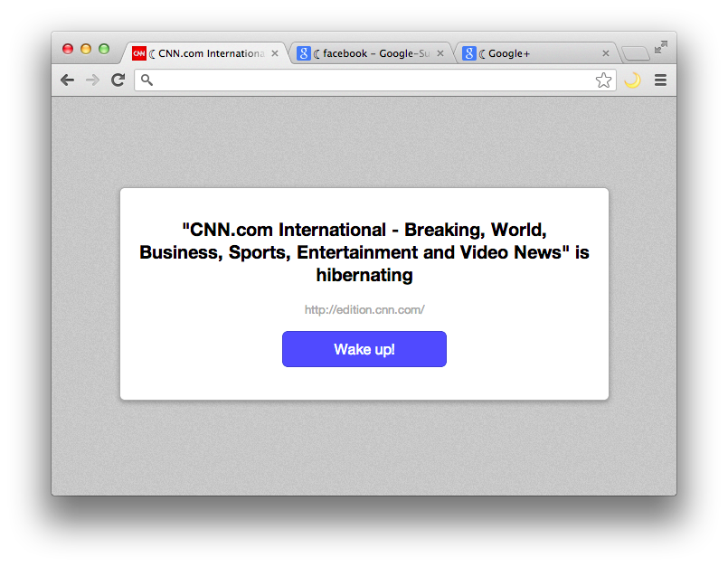Click the red close window button
The width and height of the screenshot is (728, 567).
[x=68, y=49]
